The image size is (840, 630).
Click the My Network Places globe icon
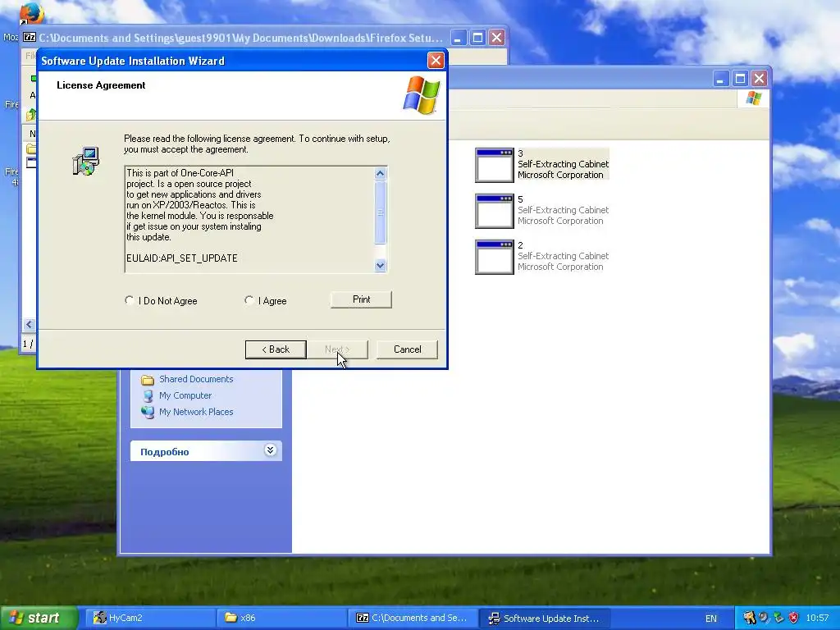(148, 412)
